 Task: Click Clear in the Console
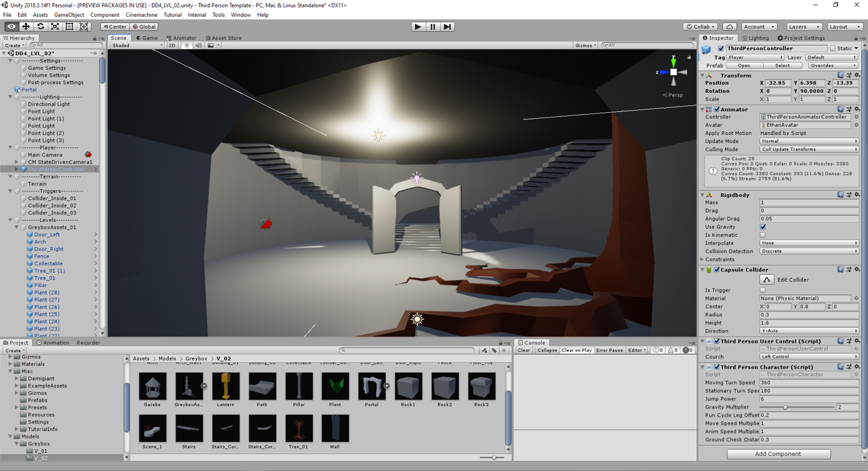pos(524,350)
